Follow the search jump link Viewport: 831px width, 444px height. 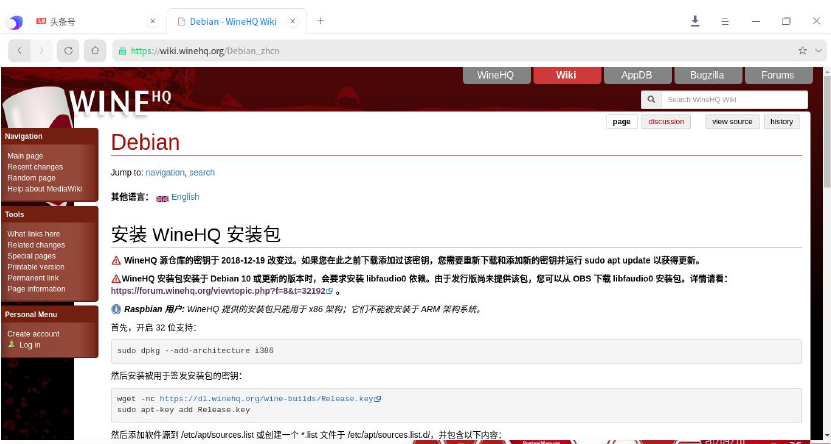[x=202, y=173]
